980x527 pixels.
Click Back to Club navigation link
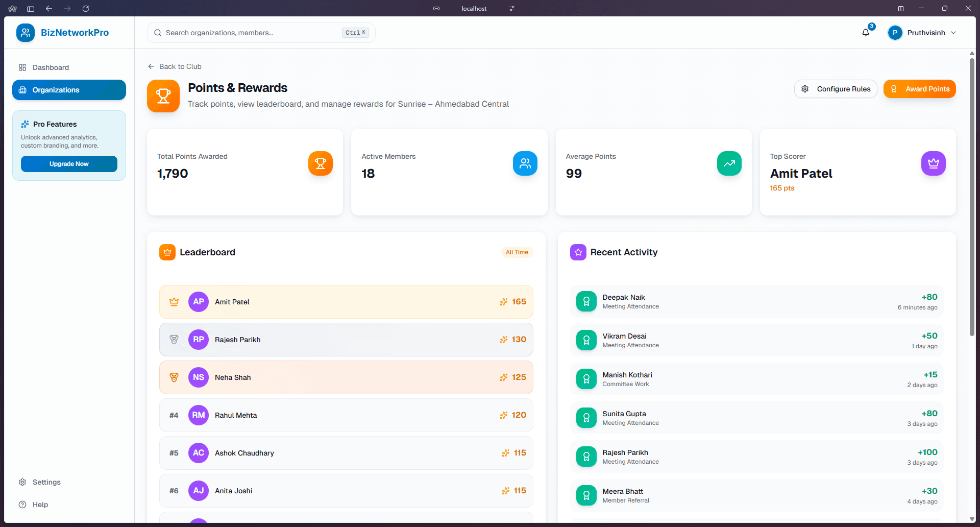point(175,66)
